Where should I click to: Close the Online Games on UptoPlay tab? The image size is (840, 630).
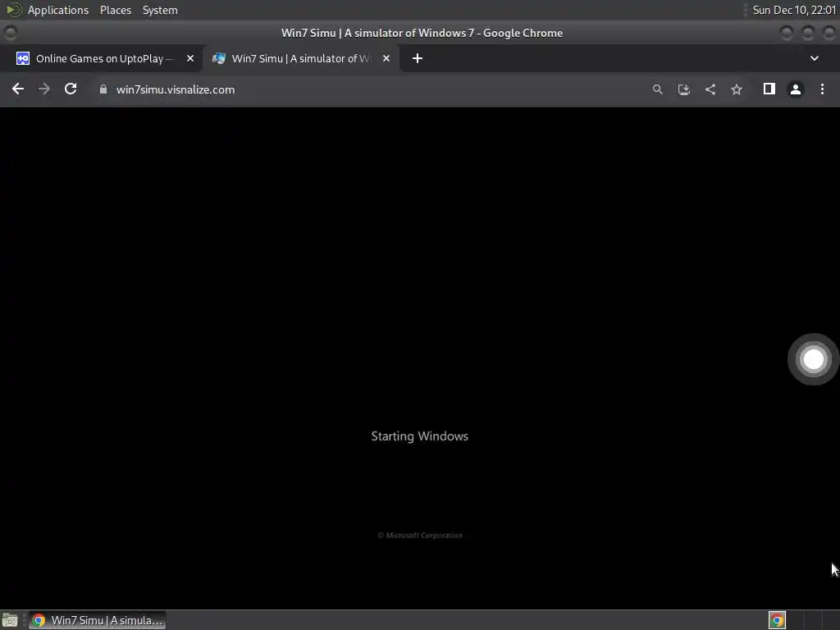click(190, 58)
